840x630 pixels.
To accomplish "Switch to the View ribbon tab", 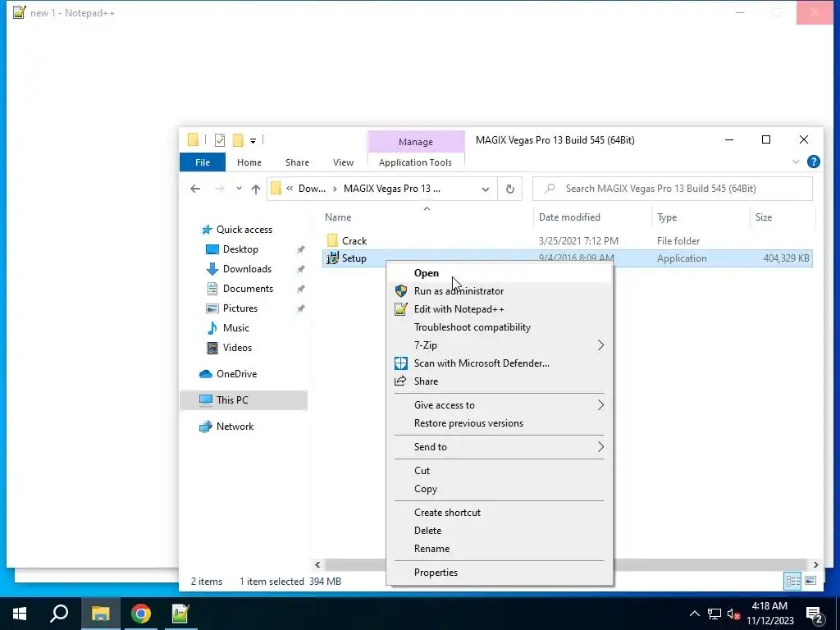I will coord(343,162).
